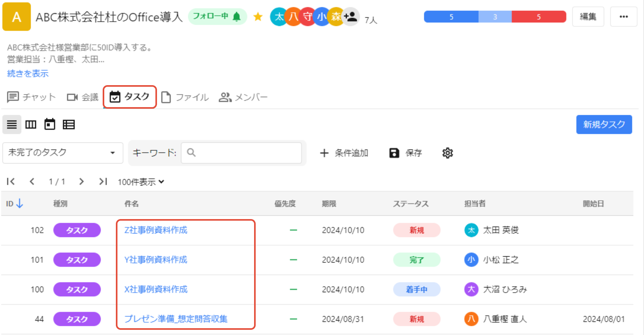
Task: Click the red 守 member avatar
Action: [307, 17]
